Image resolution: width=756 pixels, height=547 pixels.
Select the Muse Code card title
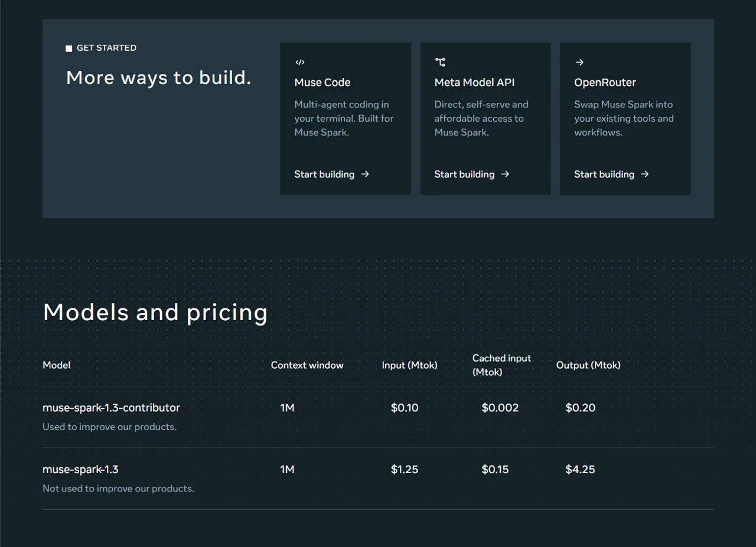coord(322,83)
